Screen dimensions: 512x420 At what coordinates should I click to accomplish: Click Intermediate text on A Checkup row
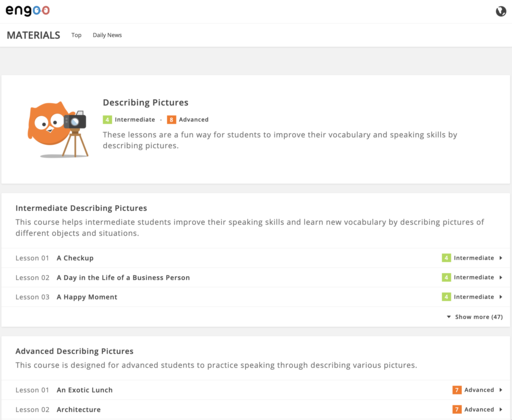[x=474, y=258]
